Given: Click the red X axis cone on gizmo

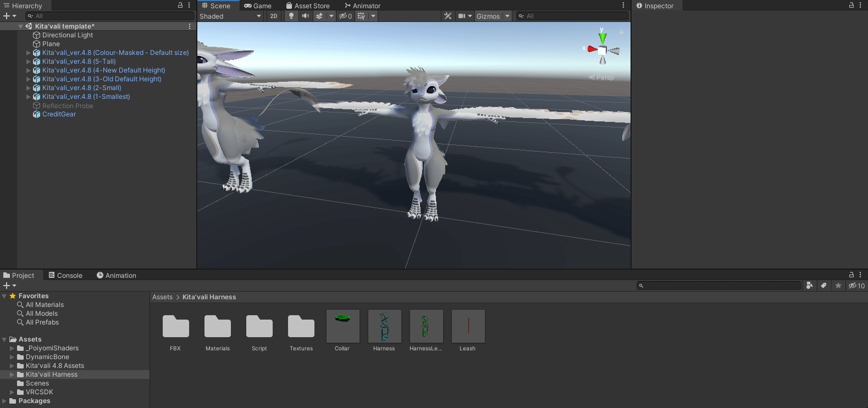Looking at the screenshot, I should click(592, 49).
